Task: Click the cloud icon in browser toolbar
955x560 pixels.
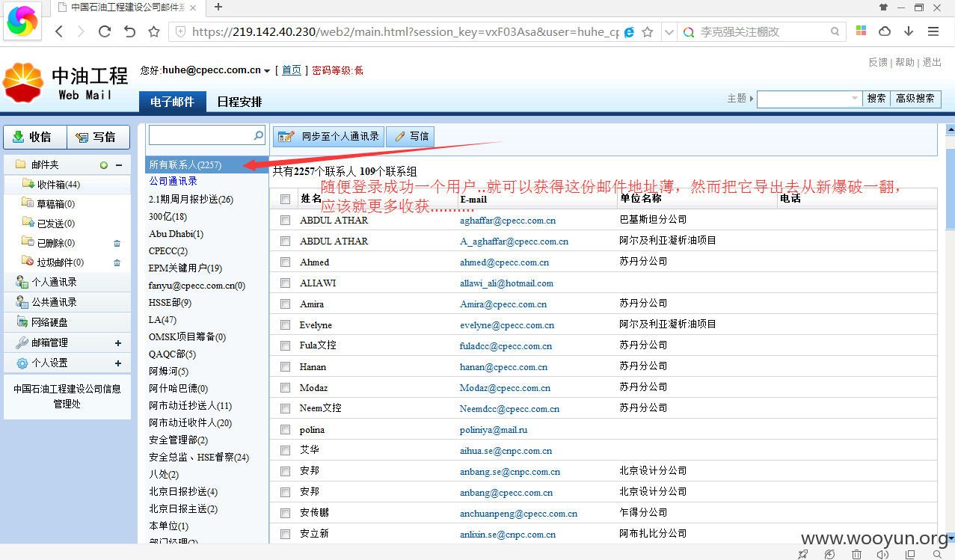Action: pos(885,32)
